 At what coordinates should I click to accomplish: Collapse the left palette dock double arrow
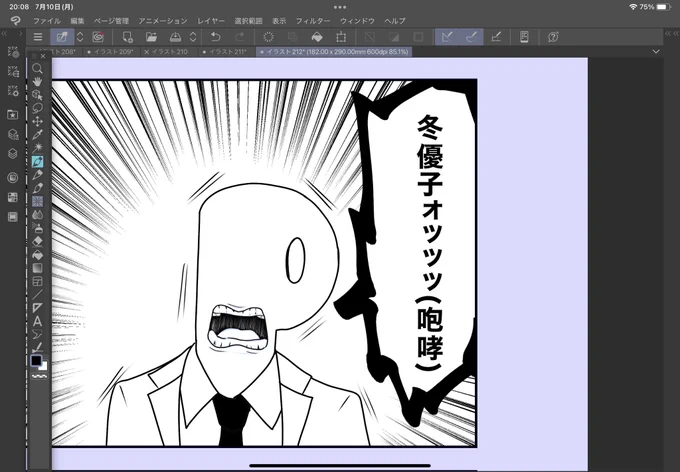(x=4, y=33)
